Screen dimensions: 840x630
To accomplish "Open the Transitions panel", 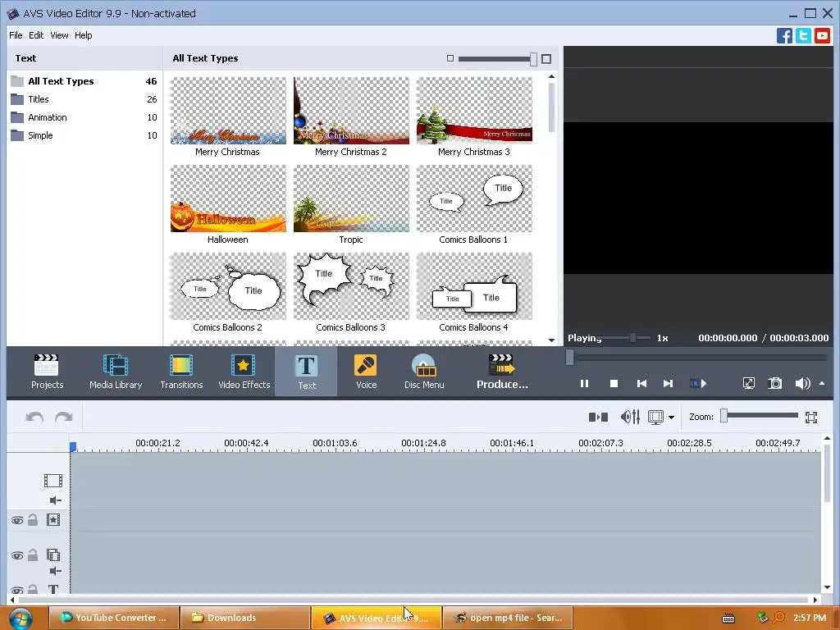I will (x=181, y=372).
